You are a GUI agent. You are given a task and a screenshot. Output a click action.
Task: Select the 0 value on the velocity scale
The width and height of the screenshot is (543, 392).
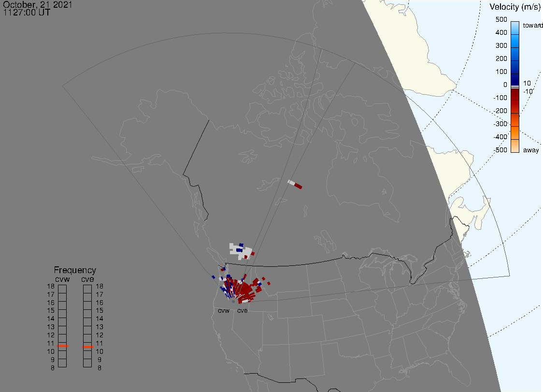[x=505, y=85]
